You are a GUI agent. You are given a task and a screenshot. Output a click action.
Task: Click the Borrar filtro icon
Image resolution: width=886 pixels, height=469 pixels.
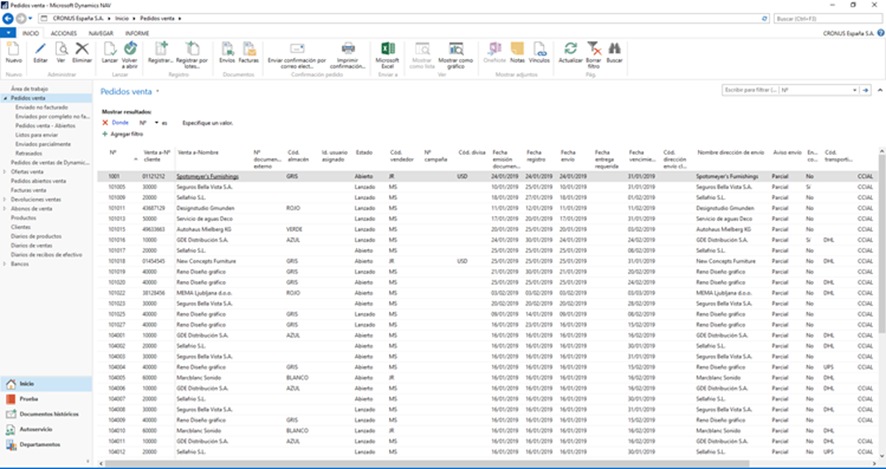[593, 49]
